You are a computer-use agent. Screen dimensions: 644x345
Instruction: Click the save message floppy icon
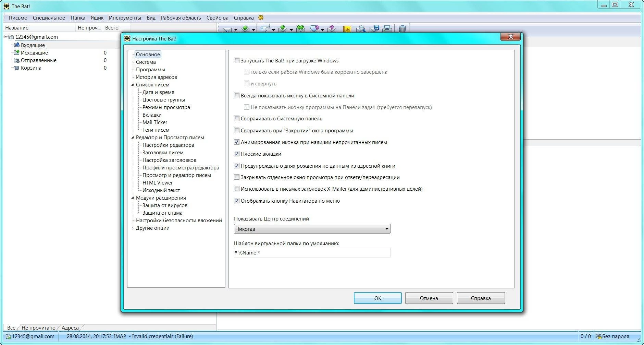point(374,29)
